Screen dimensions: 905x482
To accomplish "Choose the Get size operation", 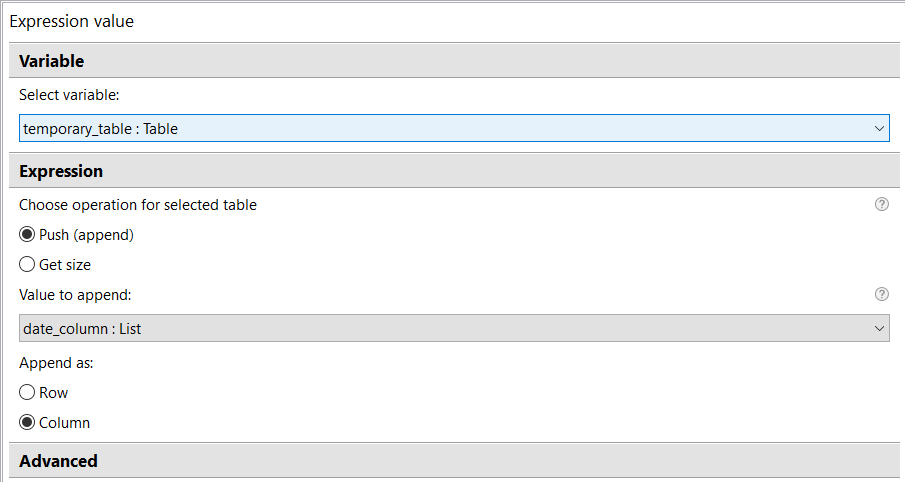I will pyautogui.click(x=27, y=264).
